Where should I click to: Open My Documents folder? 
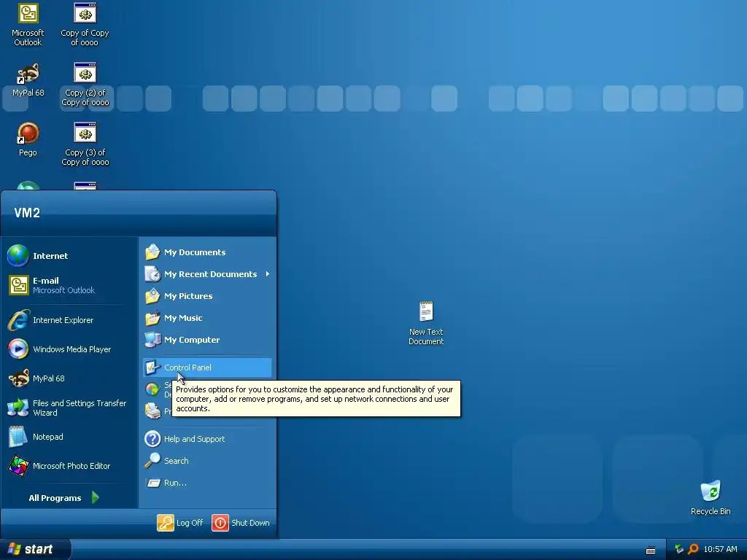pyautogui.click(x=207, y=252)
